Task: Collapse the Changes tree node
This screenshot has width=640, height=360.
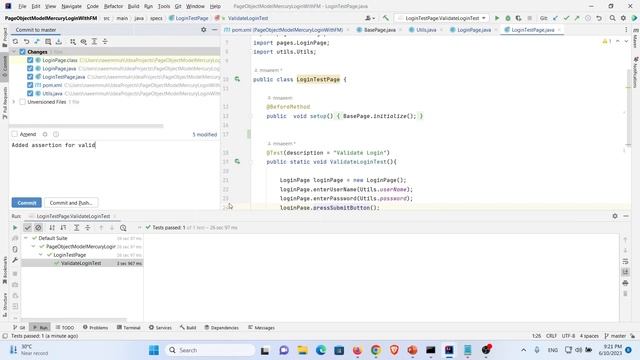Action: (14, 52)
